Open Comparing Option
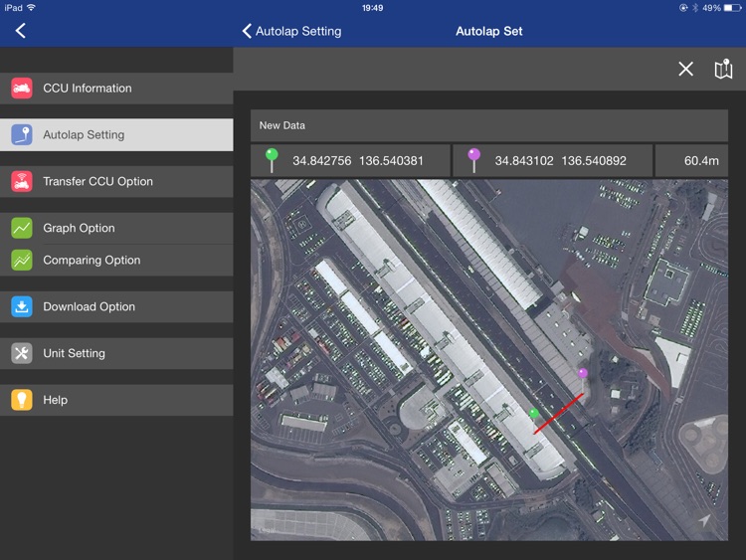Viewport: 746px width, 560px height. (x=116, y=261)
